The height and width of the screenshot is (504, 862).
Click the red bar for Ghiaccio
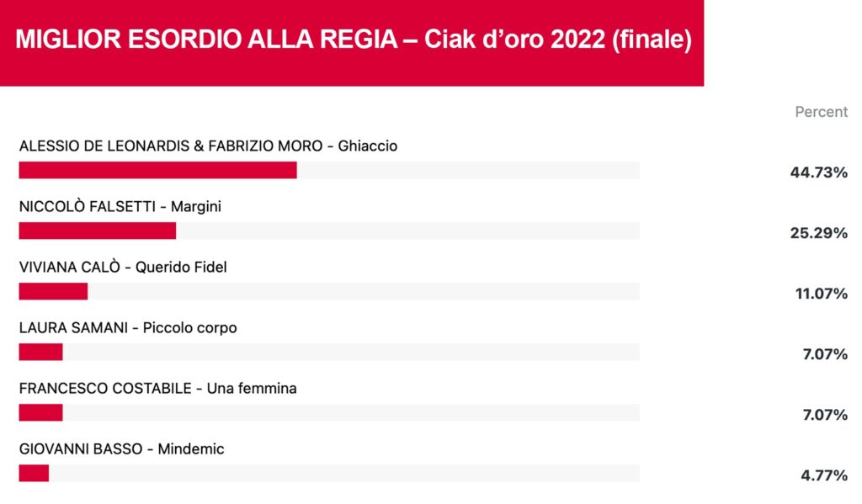tap(157, 170)
